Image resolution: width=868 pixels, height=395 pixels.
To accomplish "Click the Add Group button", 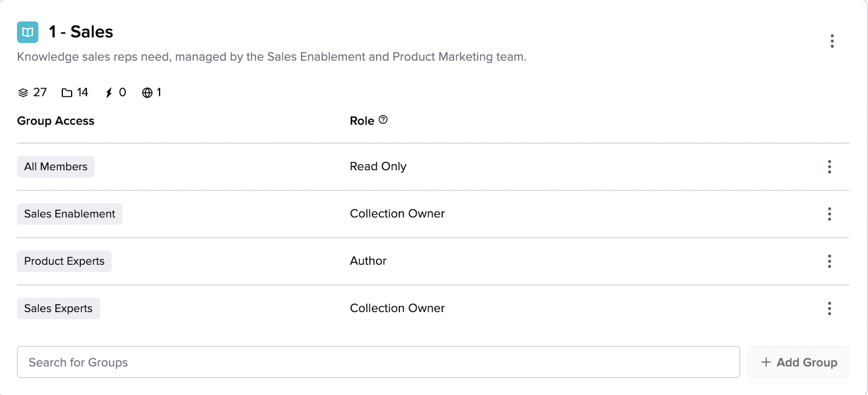I will (798, 362).
